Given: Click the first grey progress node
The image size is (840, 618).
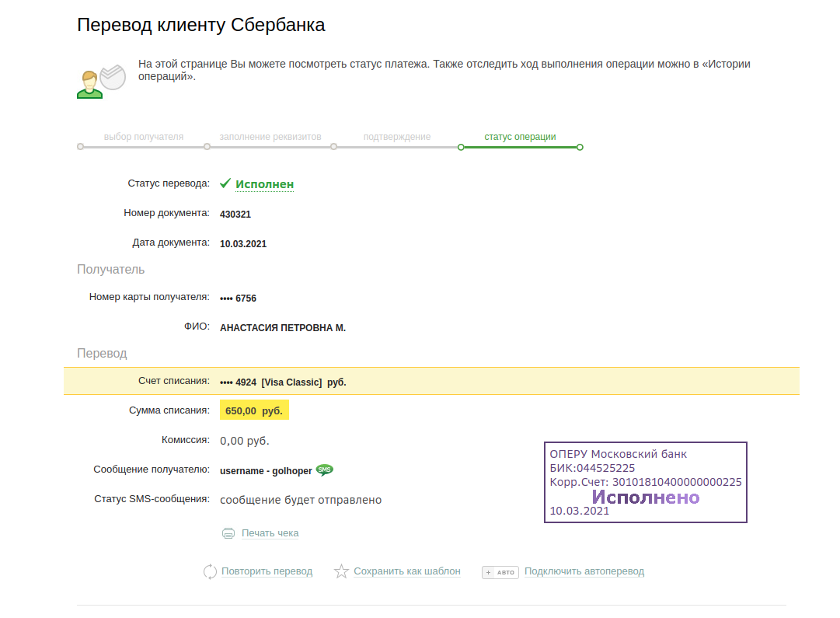Looking at the screenshot, I should 80,146.
